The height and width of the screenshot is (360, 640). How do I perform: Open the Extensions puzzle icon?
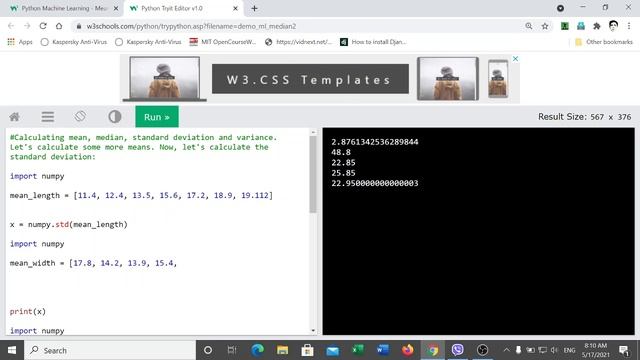597,26
